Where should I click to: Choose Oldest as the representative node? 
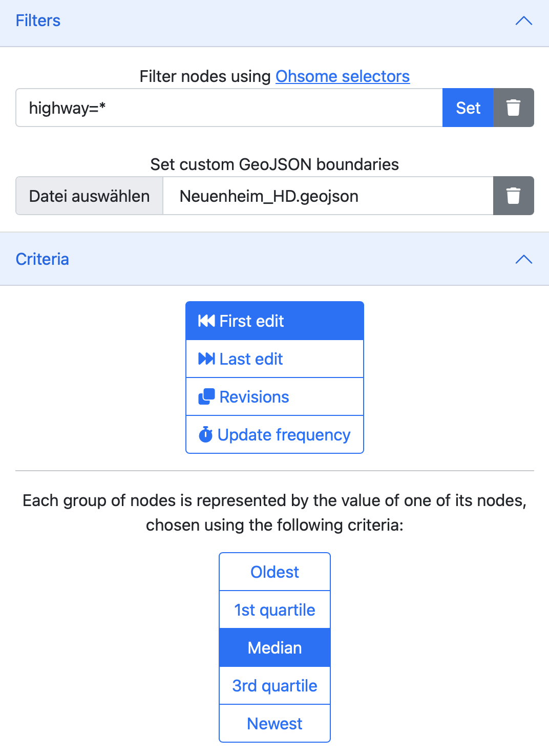[x=274, y=572]
